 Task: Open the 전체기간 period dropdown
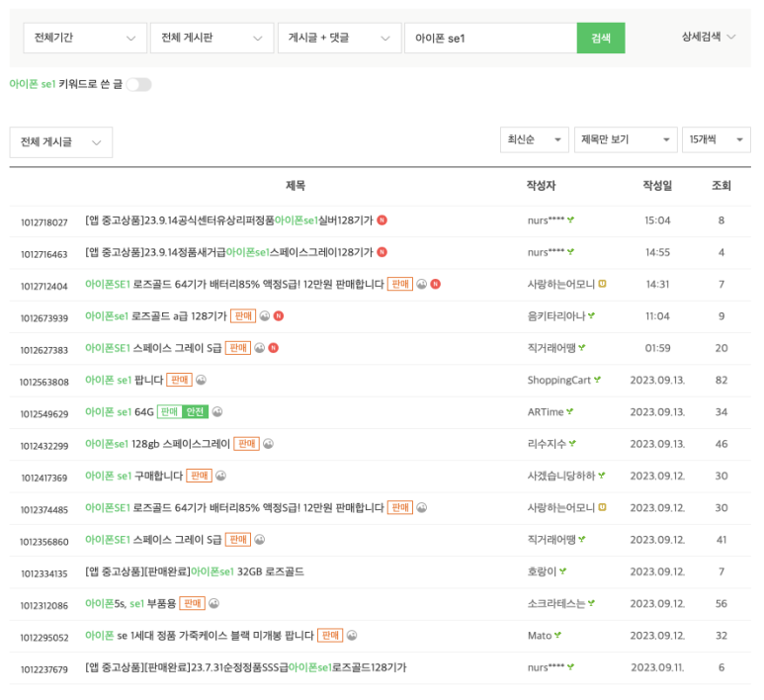[84, 39]
